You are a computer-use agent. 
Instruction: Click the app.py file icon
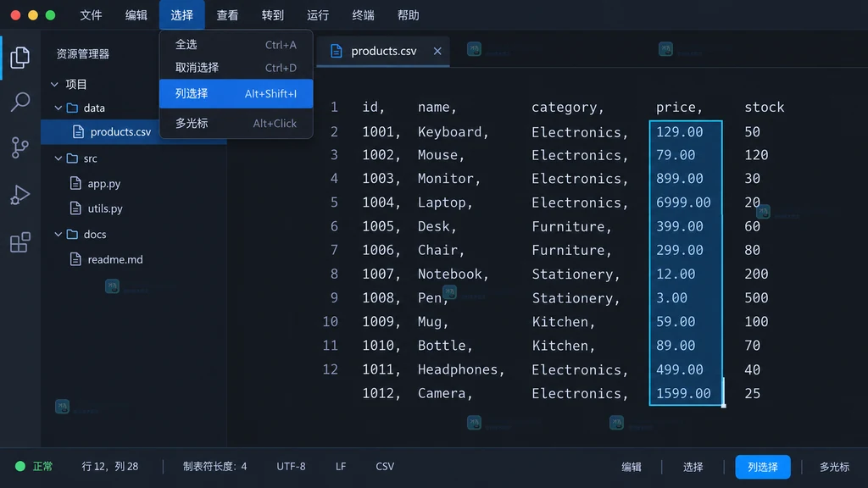pos(75,183)
